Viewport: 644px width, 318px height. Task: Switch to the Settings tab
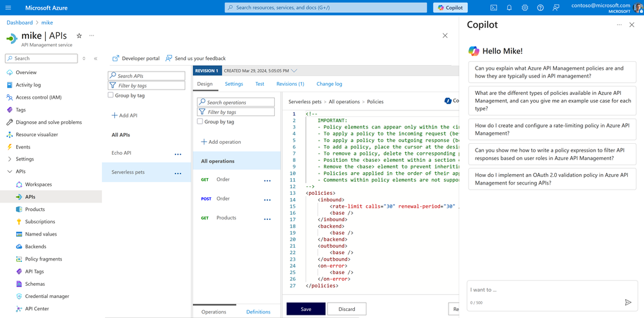click(x=234, y=84)
